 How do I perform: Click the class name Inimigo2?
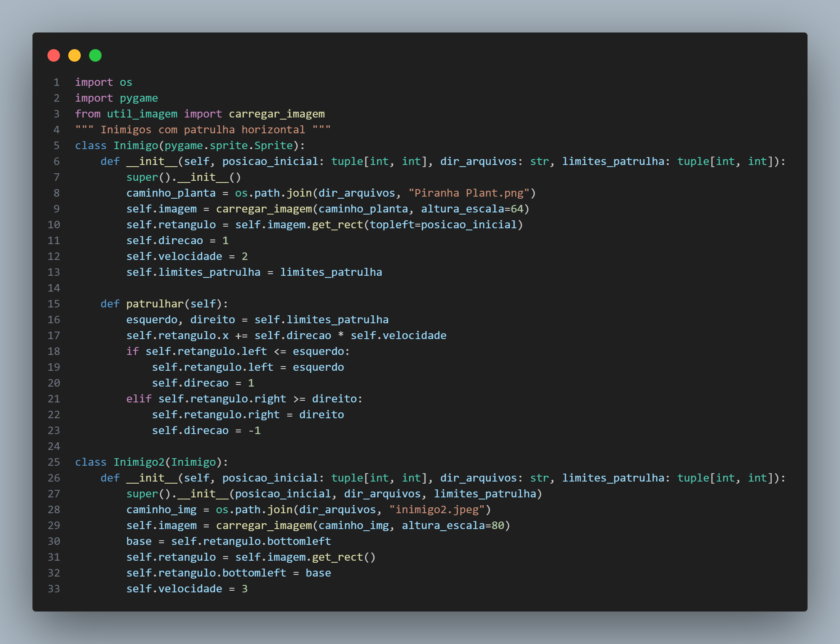click(x=139, y=462)
